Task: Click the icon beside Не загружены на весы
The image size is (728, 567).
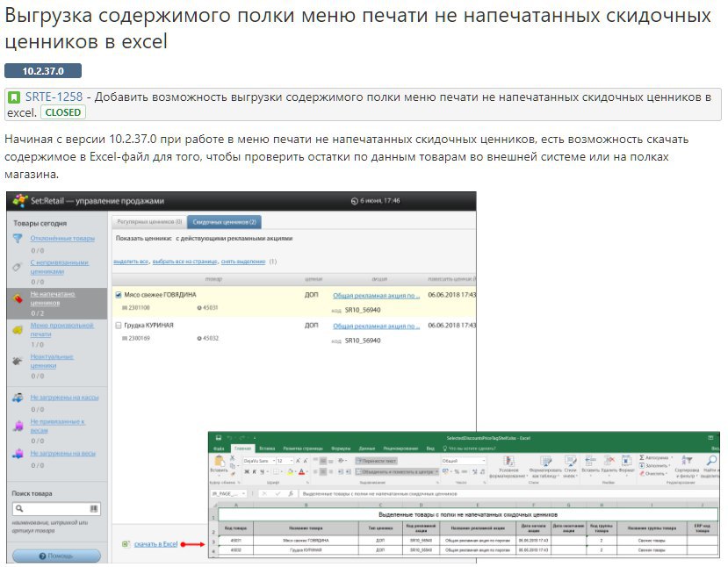Action: [18, 453]
